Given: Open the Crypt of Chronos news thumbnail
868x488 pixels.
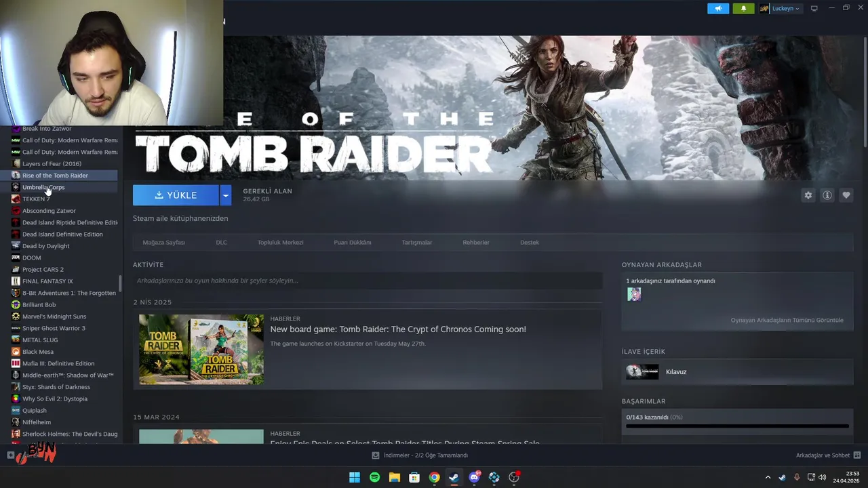Looking at the screenshot, I should click(x=201, y=349).
